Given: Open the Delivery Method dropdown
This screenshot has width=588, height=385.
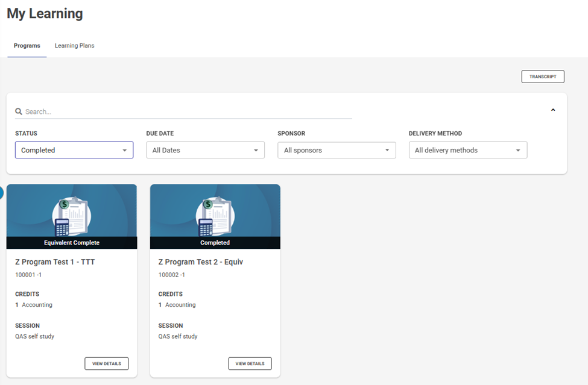Looking at the screenshot, I should (468, 150).
